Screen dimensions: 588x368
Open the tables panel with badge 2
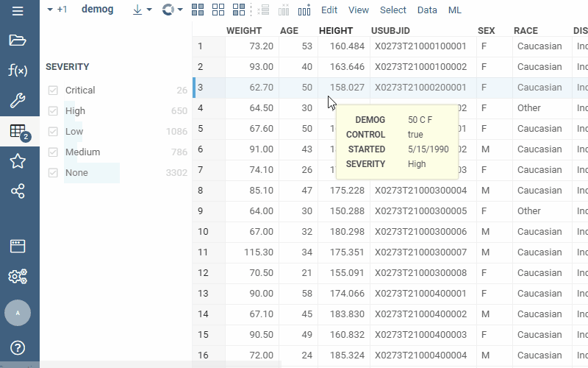[20, 132]
